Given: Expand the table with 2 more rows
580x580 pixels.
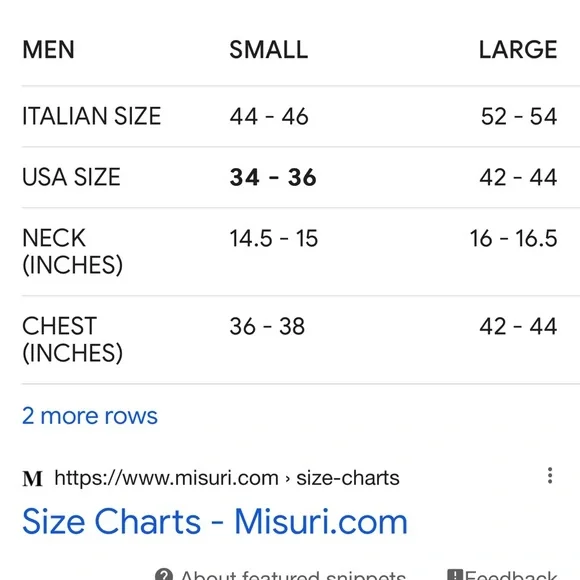Looking at the screenshot, I should click(90, 416).
